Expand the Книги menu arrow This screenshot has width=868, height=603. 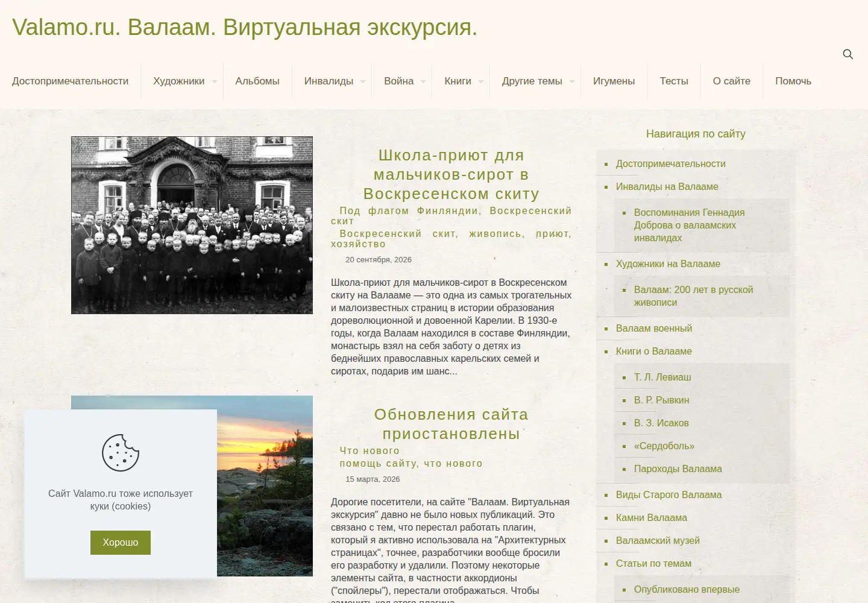481,81
